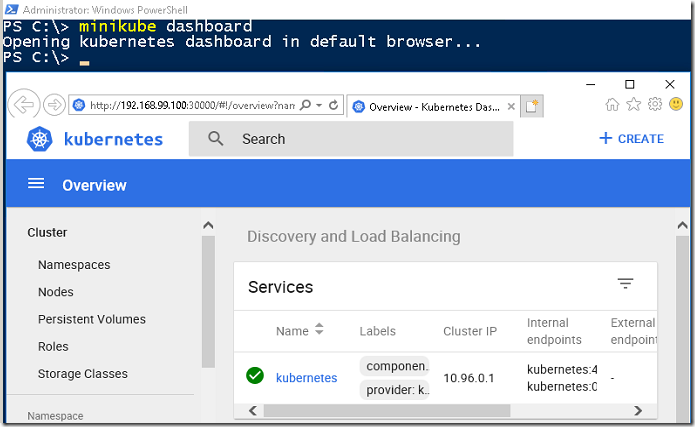Click the Services card title
Screen dimensions: 695x427
[x=281, y=287]
